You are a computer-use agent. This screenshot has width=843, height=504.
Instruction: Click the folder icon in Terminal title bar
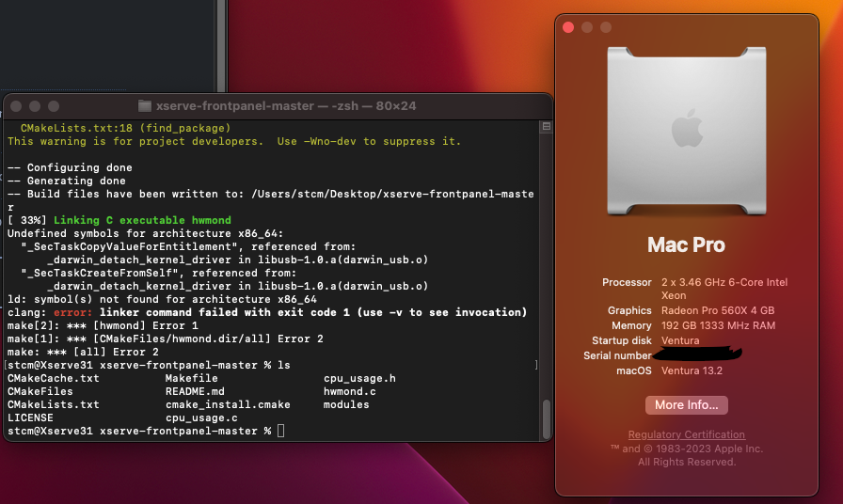point(145,106)
